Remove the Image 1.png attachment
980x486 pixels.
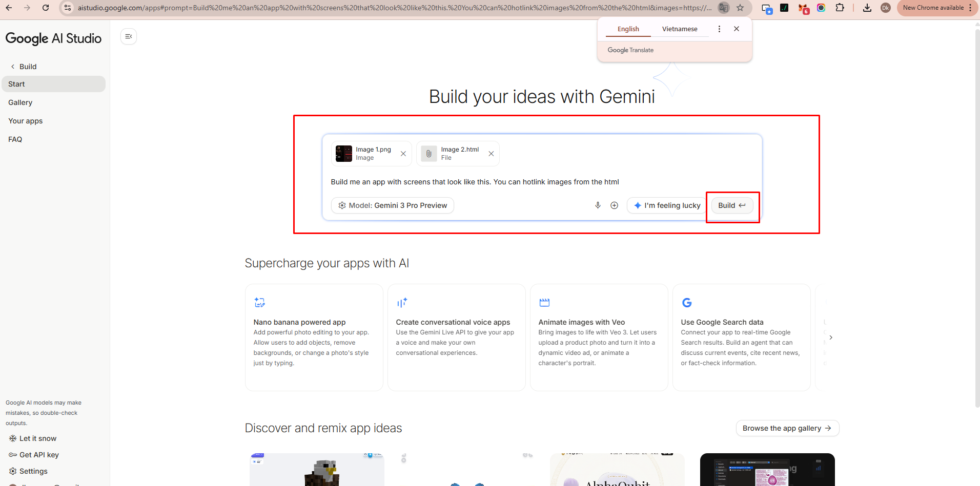403,154
